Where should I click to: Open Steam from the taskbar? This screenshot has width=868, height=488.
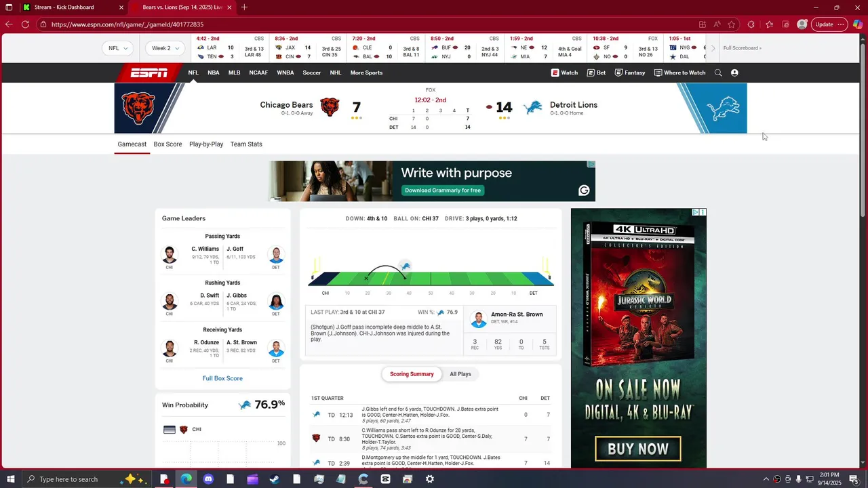point(274,479)
